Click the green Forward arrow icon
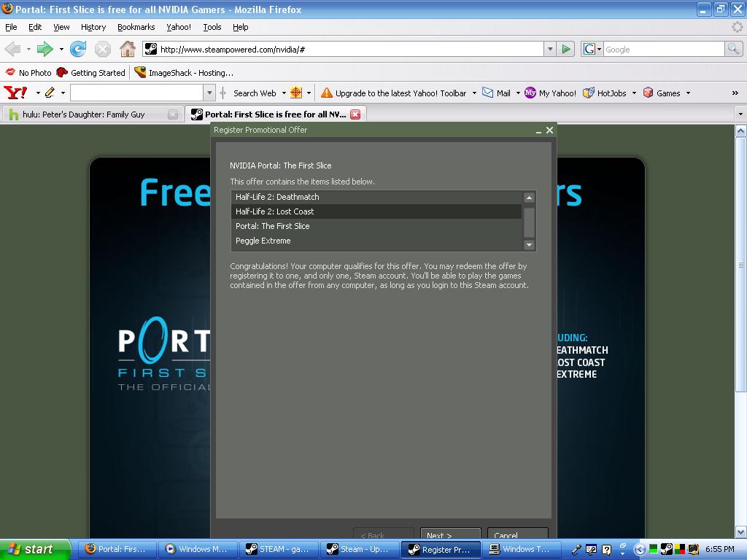 pos(45,49)
